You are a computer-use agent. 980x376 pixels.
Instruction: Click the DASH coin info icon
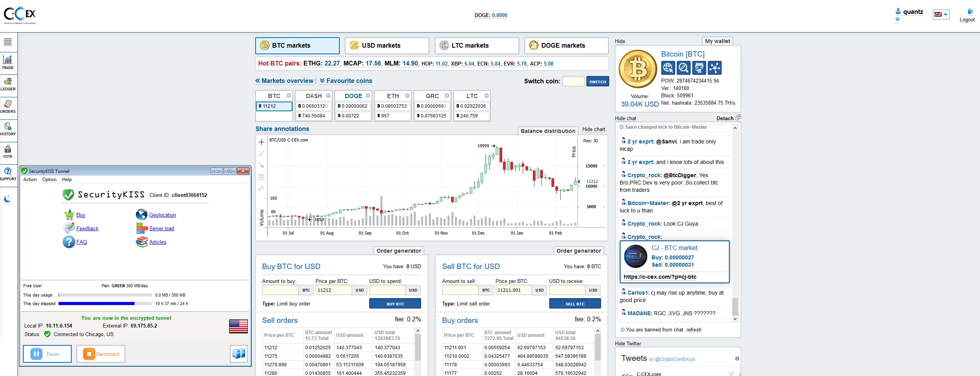328,96
